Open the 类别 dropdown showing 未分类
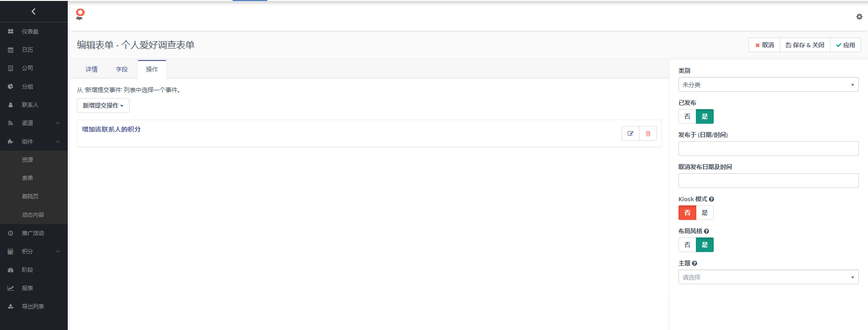Image resolution: width=868 pixels, height=330 pixels. click(768, 85)
